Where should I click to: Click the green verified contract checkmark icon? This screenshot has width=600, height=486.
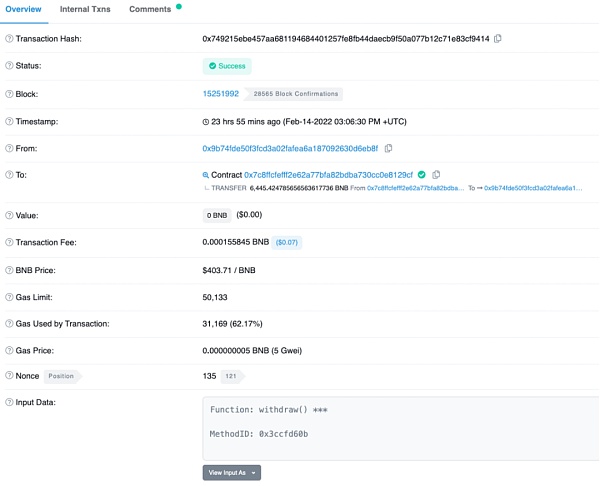click(x=422, y=175)
